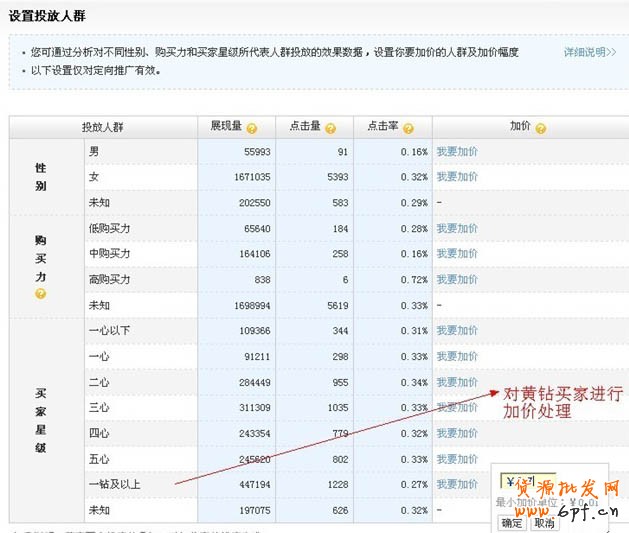Image resolution: width=629 pixels, height=533 pixels.
Task: Click 我要加价 for 五心 row
Action: pos(457,459)
